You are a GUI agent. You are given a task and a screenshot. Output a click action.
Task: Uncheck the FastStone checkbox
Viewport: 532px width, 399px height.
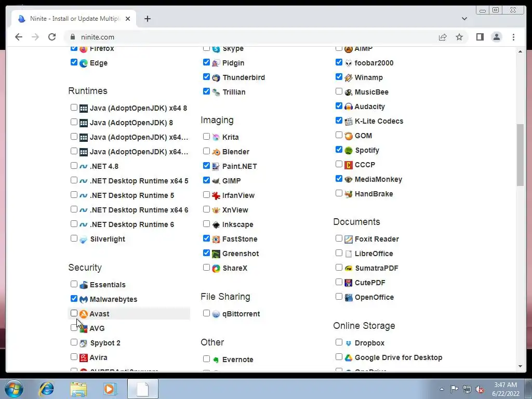pos(206,238)
